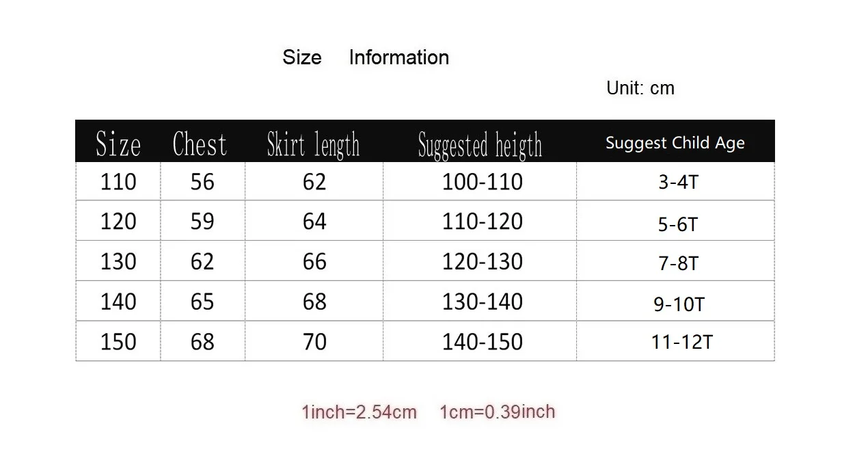Viewport: 868px width, 465px height.
Task: Click the Size column header
Action: click(x=118, y=144)
